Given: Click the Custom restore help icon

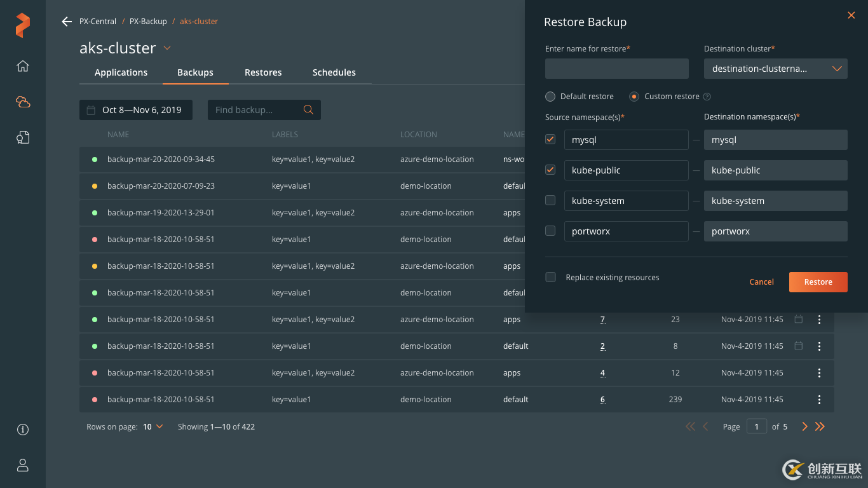Looking at the screenshot, I should (x=707, y=97).
